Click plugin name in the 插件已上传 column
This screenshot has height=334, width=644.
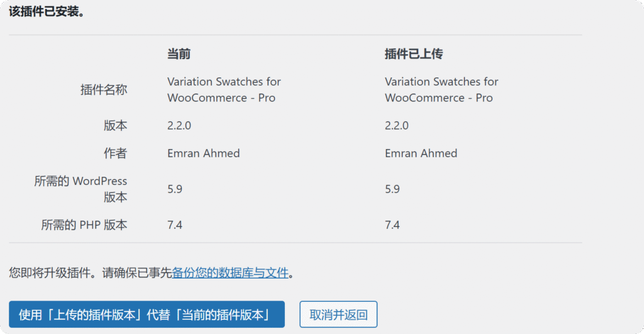441,90
